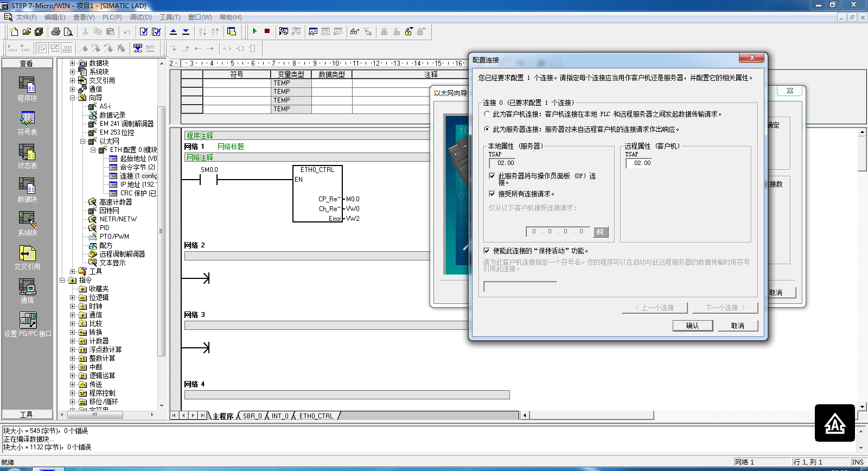Expand the 位逻辑 instruction folder
The height and width of the screenshot is (471, 868).
pos(73,297)
